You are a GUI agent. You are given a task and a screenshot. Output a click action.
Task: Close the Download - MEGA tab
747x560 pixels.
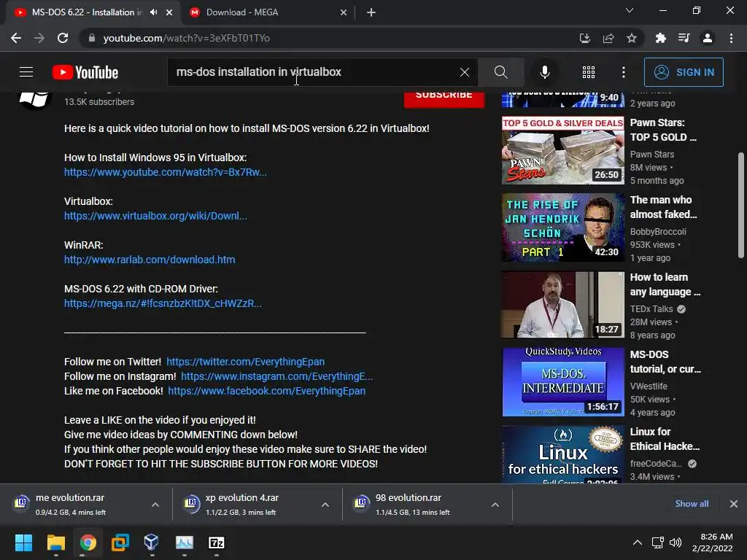pyautogui.click(x=344, y=12)
